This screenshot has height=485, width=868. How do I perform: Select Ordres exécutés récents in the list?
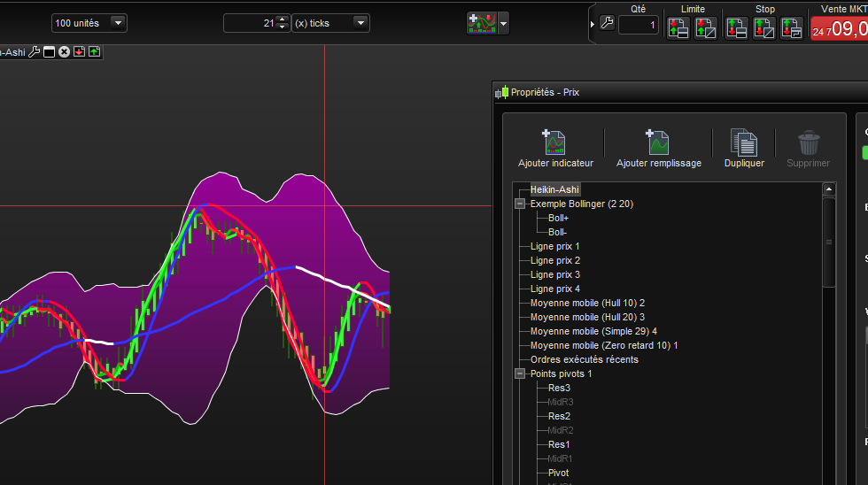coord(584,359)
